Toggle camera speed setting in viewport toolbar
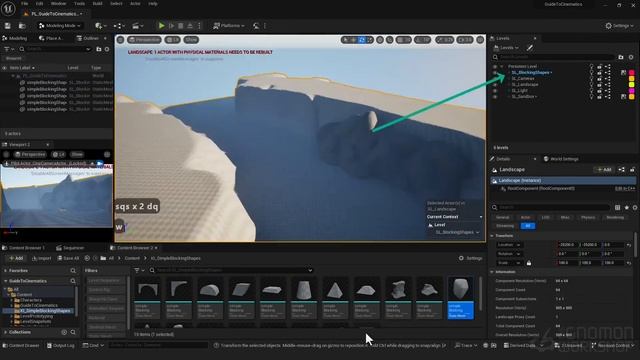Image resolution: width=640 pixels, height=360 pixels. [464, 40]
